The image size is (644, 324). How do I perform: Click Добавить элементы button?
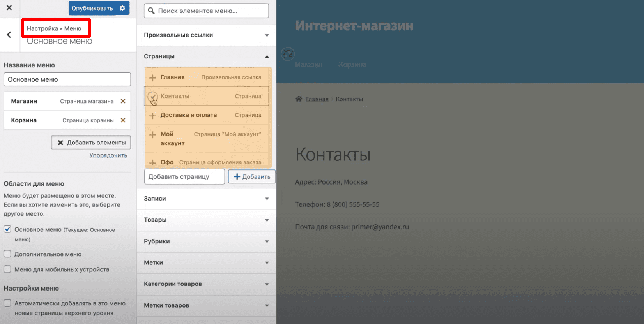tap(91, 143)
